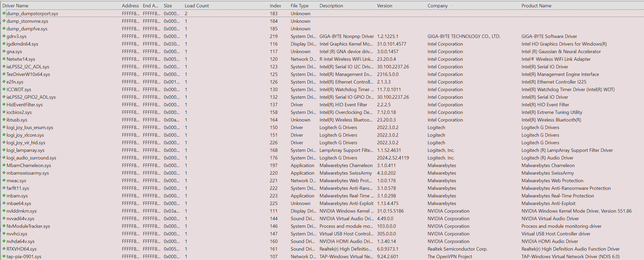Click the company cell GIGA-BYTE TECHNOLOGY CO., LTD.

coord(464,36)
